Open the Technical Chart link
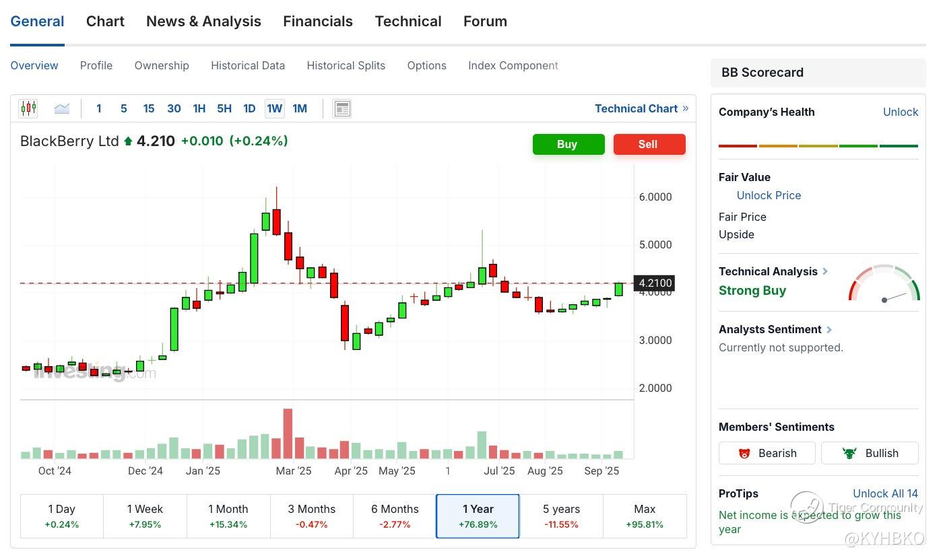Screen dimensions: 943x560 click(x=637, y=108)
